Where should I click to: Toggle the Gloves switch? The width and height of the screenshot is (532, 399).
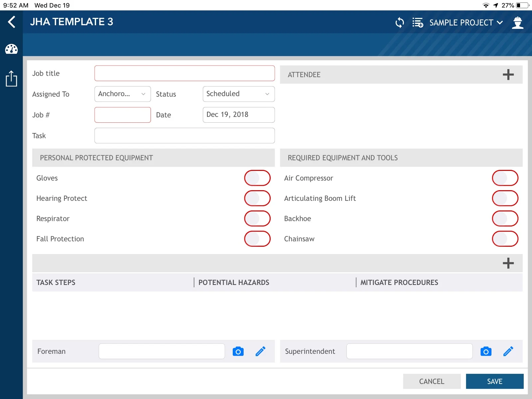[257, 178]
